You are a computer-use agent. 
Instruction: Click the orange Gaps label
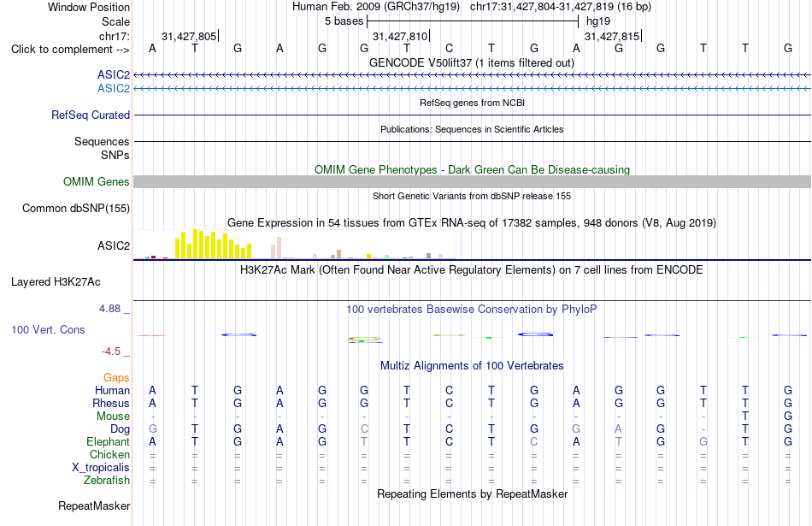click(116, 378)
